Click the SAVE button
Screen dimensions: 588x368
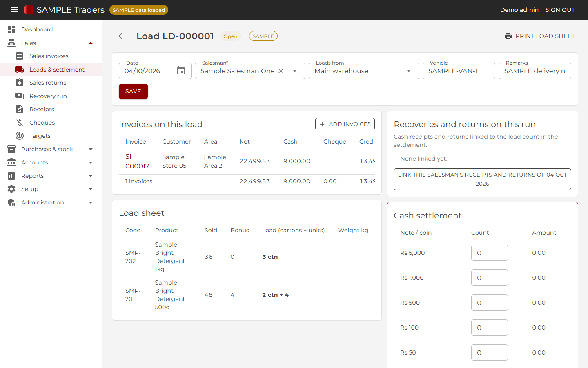(x=133, y=91)
